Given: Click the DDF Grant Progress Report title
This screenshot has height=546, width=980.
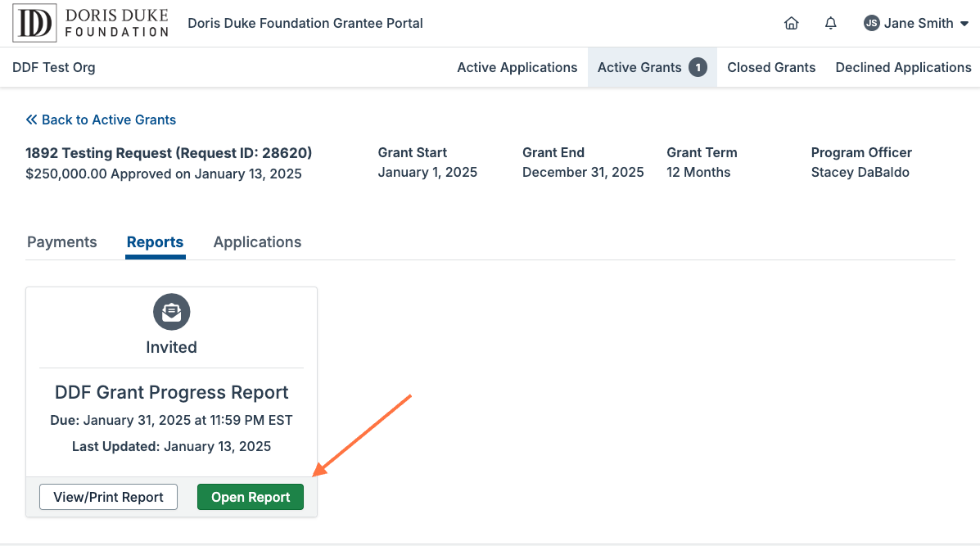Looking at the screenshot, I should click(171, 392).
